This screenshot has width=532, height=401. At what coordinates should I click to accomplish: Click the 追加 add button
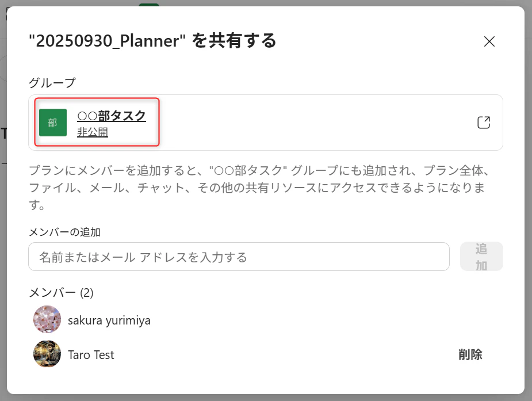(481, 257)
